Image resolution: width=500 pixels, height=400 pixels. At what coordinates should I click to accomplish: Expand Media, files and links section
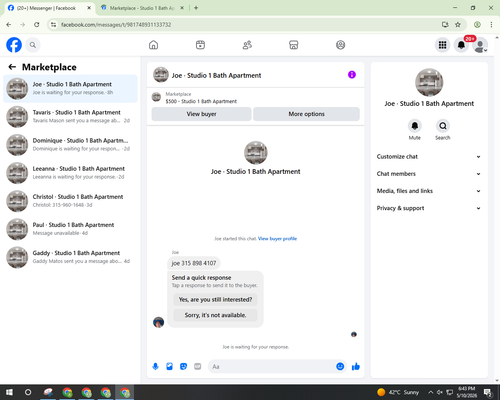click(429, 191)
